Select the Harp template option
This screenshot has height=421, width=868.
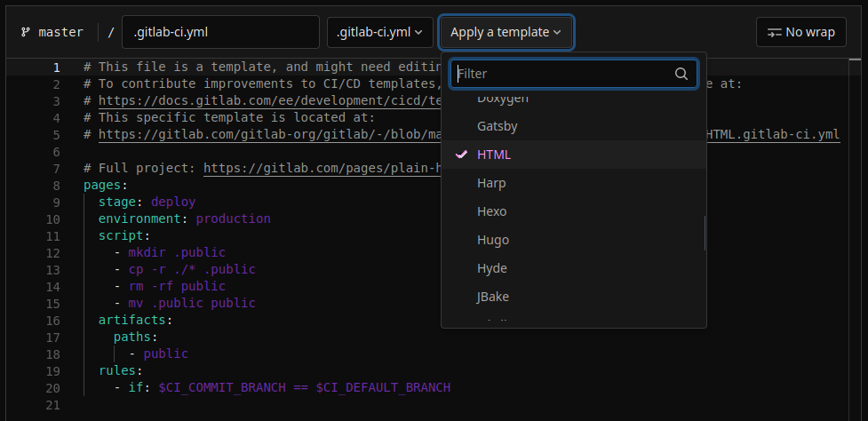click(x=491, y=183)
